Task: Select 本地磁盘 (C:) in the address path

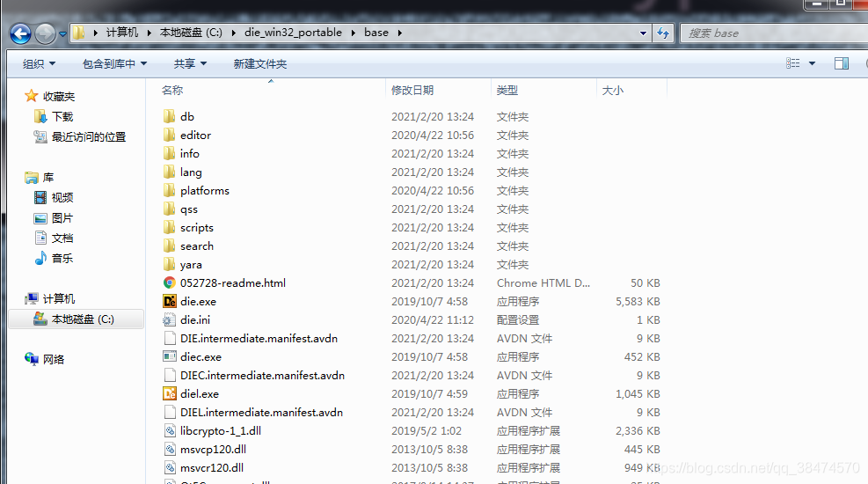Action: tap(191, 33)
